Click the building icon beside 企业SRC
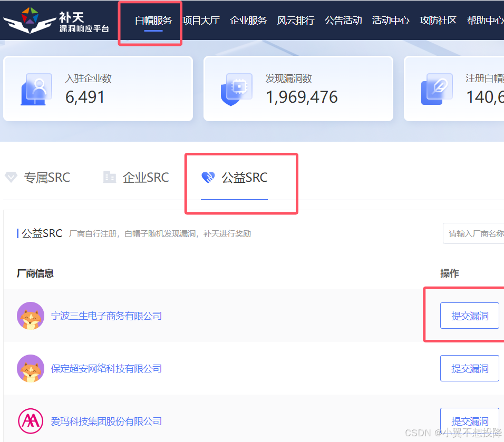 pyautogui.click(x=109, y=177)
